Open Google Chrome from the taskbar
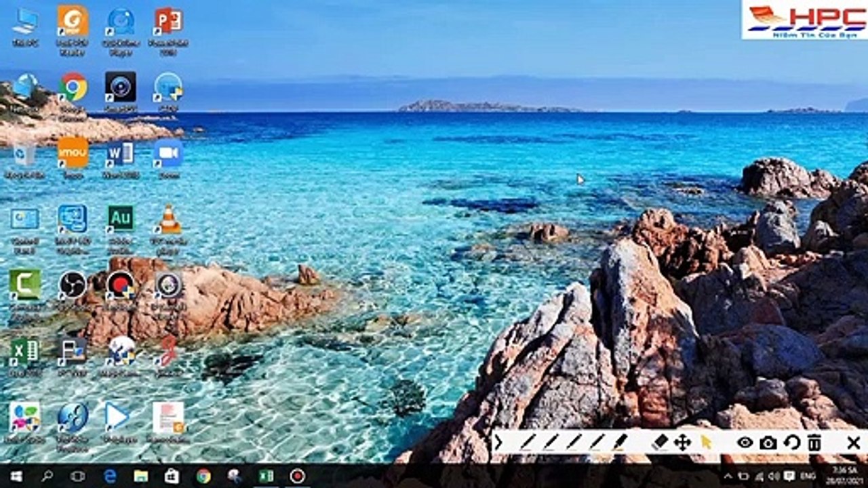Image resolution: width=868 pixels, height=488 pixels. (203, 476)
